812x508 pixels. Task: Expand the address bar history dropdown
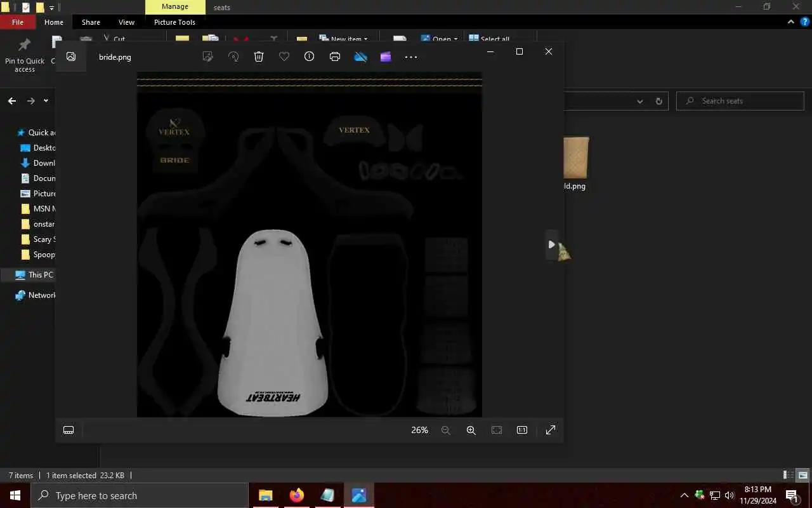(x=639, y=101)
